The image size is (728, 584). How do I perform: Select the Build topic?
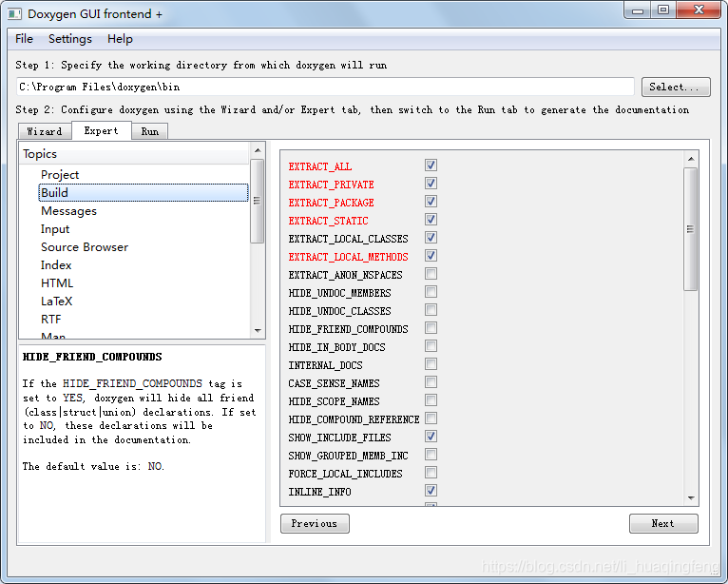(144, 193)
